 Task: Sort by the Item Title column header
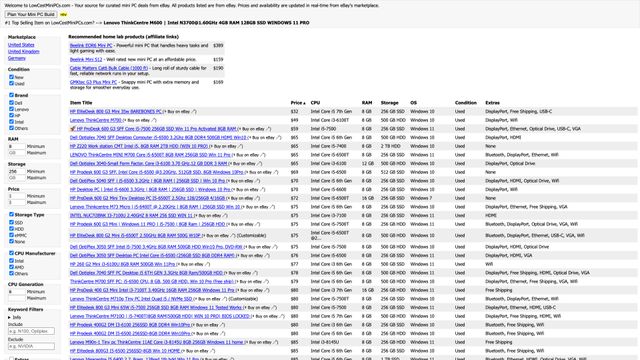coord(81,103)
